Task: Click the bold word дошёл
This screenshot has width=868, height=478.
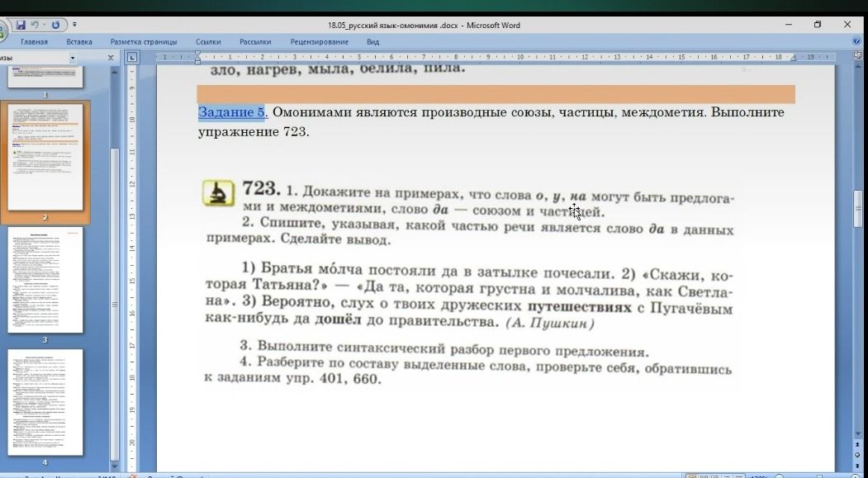Action: pyautogui.click(x=338, y=319)
